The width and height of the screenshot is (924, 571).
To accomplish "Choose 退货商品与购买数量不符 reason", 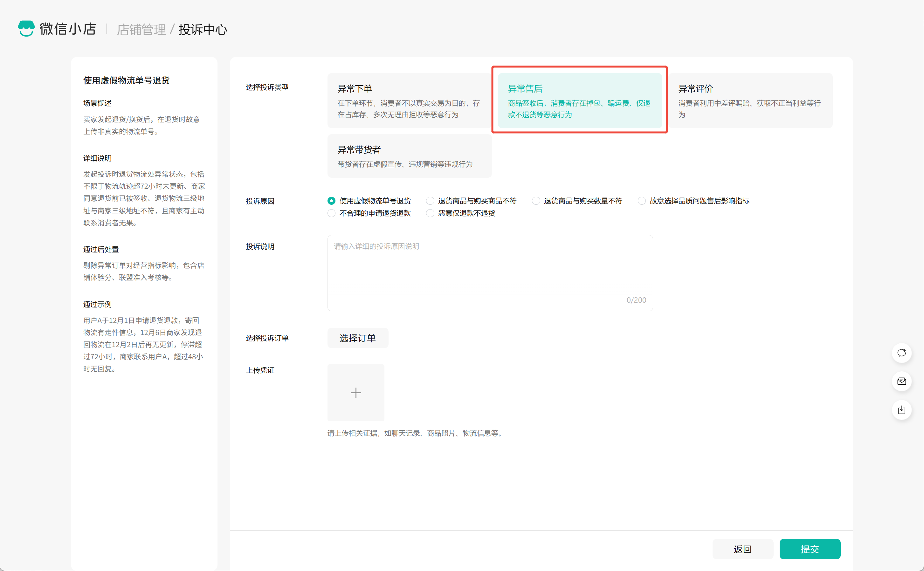I will 535,201.
